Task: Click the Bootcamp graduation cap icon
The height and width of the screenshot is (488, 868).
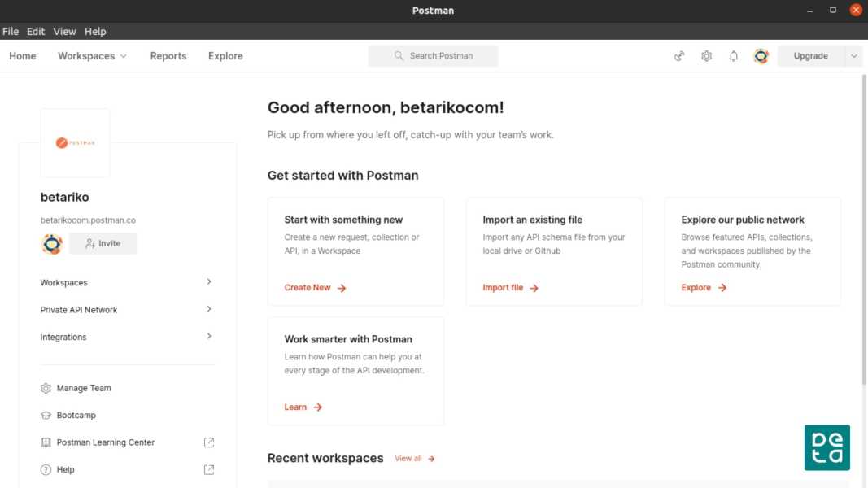Action: [x=46, y=415]
